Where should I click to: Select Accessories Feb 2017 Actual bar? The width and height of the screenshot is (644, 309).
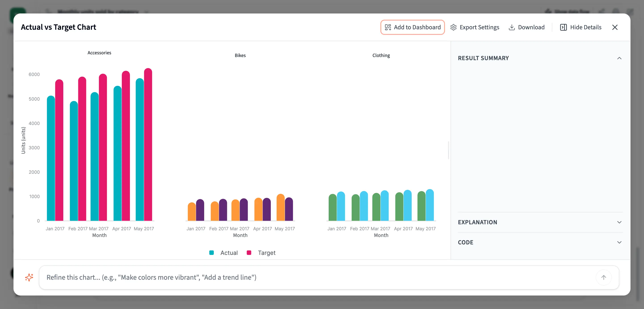pyautogui.click(x=74, y=161)
